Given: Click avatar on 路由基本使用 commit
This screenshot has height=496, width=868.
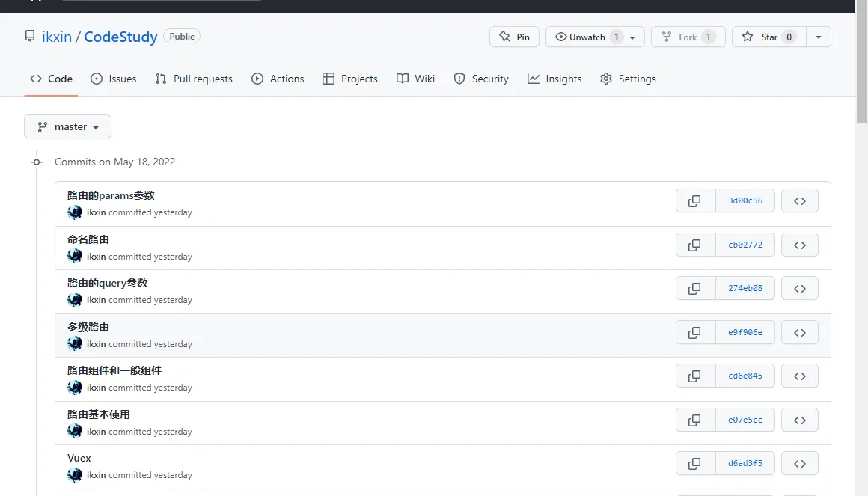Looking at the screenshot, I should [75, 431].
